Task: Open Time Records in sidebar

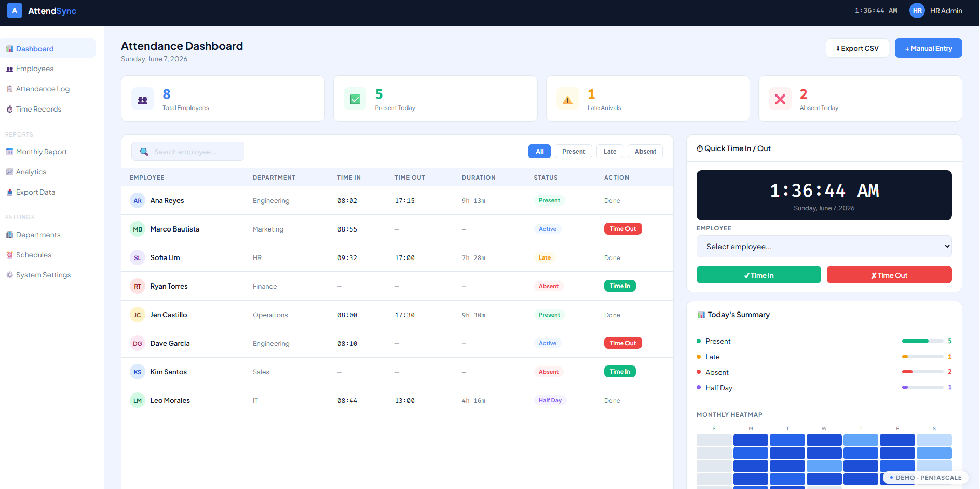Action: 48,109
